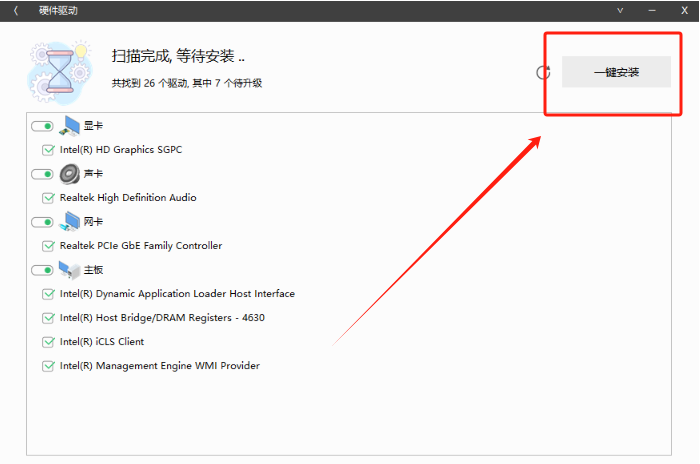Click the 主板 motherboard icon
700x464 pixels.
tap(69, 270)
